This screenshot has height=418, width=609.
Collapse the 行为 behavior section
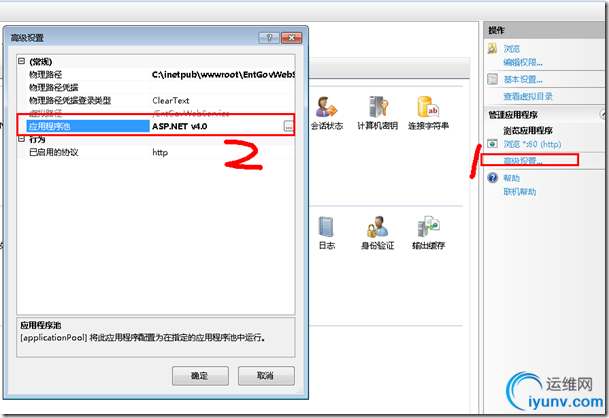(21, 139)
